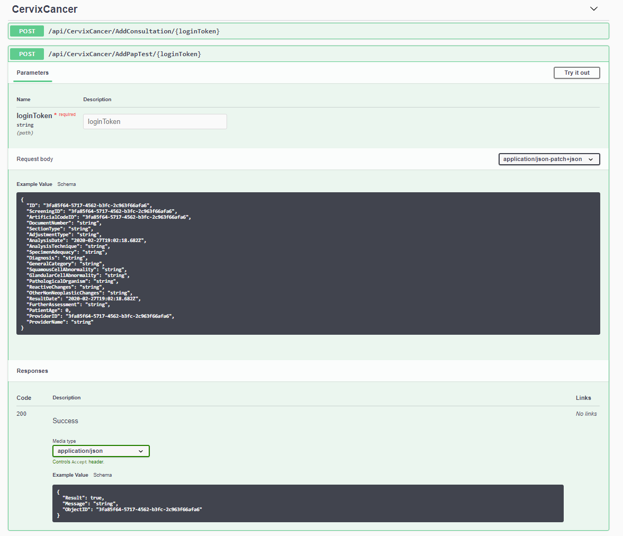Viewport: 623px width, 536px height.
Task: Focus the loginToken input field
Action: (x=154, y=122)
